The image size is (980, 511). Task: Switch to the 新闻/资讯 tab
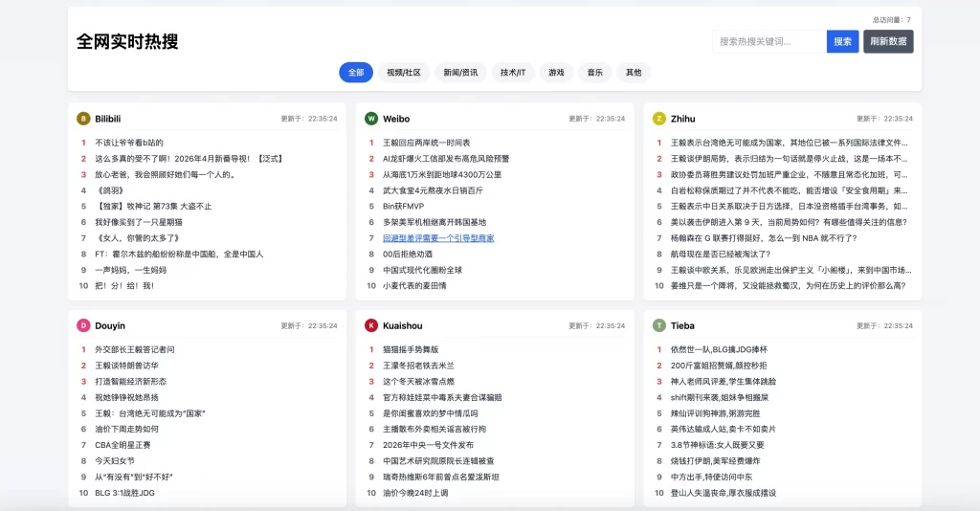pos(460,73)
